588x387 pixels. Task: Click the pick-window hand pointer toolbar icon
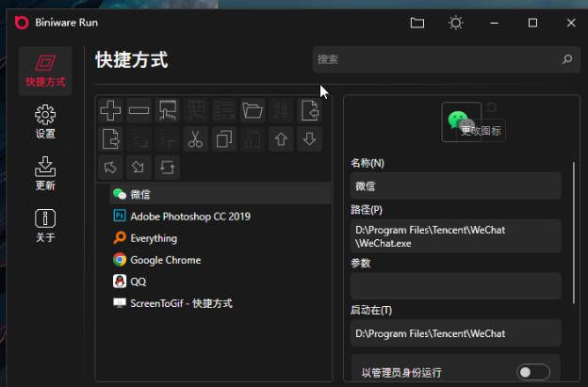point(167,110)
